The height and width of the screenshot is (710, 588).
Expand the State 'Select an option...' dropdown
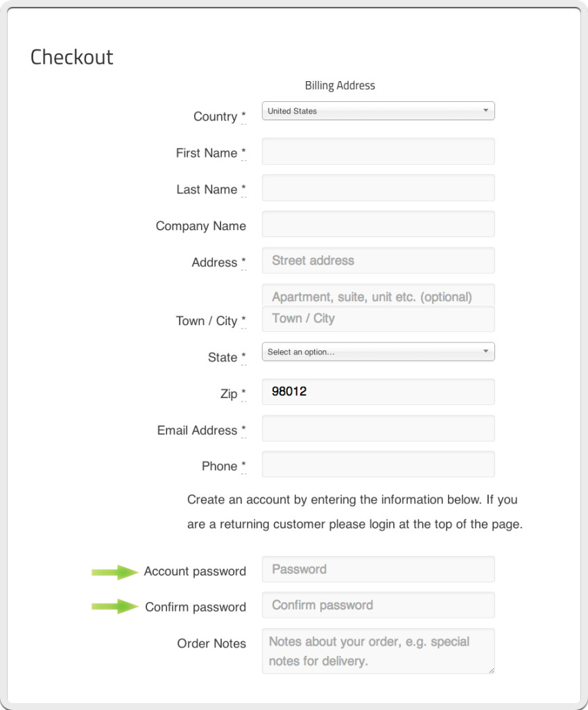point(379,352)
